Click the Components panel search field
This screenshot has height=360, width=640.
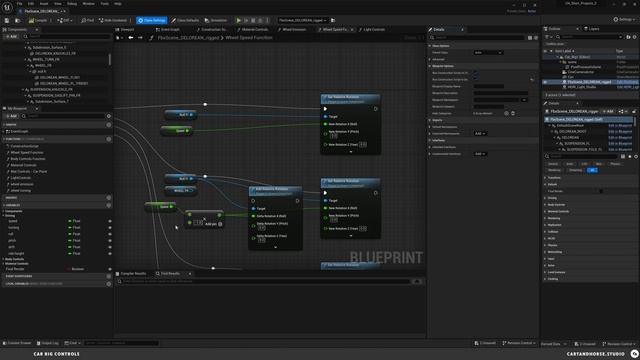pyautogui.click(x=67, y=37)
